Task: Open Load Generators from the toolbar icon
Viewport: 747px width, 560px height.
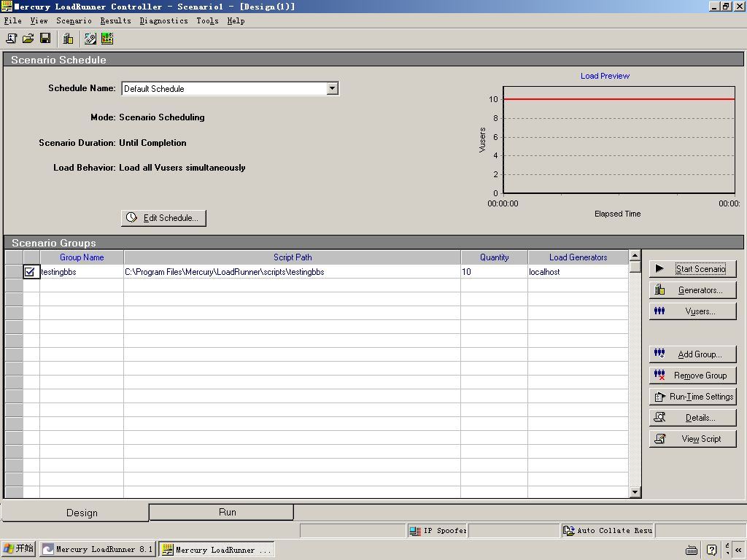Action: 68,39
